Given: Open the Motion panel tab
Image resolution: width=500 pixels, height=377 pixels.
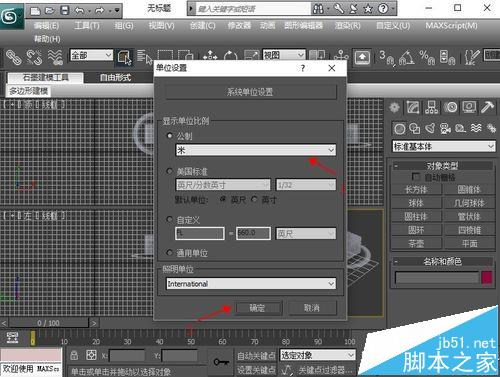Looking at the screenshot, I should pyautogui.click(x=451, y=108).
